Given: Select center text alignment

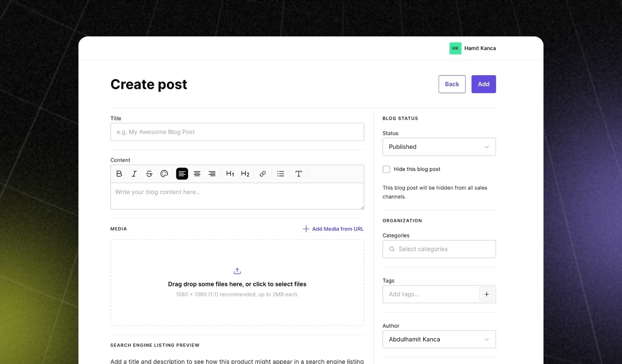Looking at the screenshot, I should click(x=197, y=174).
